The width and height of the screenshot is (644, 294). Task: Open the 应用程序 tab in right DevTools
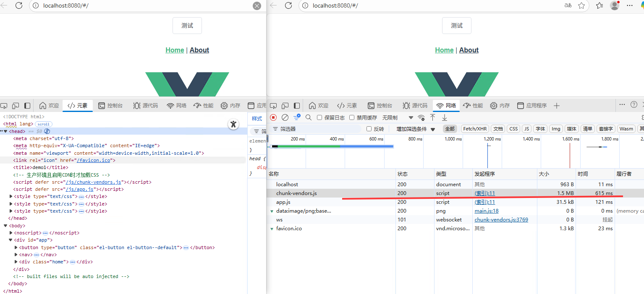pos(532,106)
